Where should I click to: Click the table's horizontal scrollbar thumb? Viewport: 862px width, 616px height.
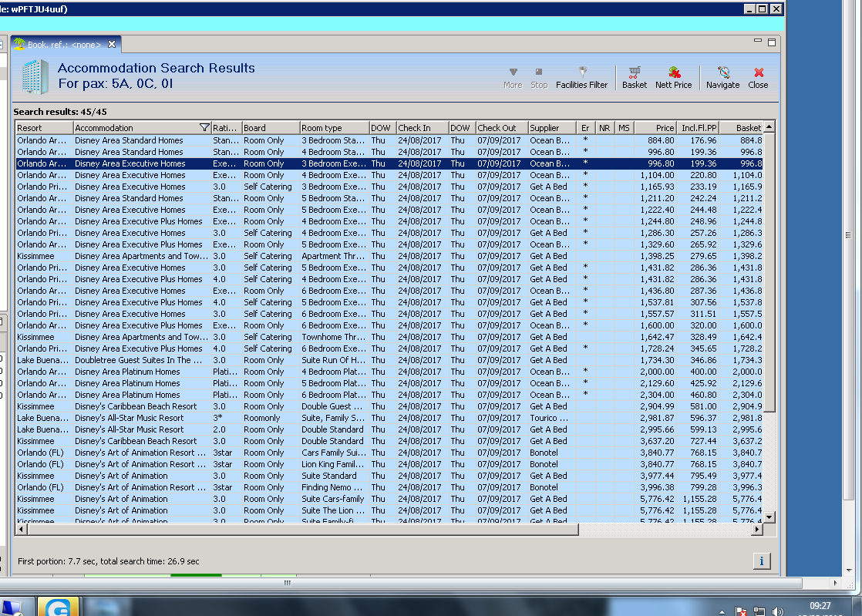302,529
